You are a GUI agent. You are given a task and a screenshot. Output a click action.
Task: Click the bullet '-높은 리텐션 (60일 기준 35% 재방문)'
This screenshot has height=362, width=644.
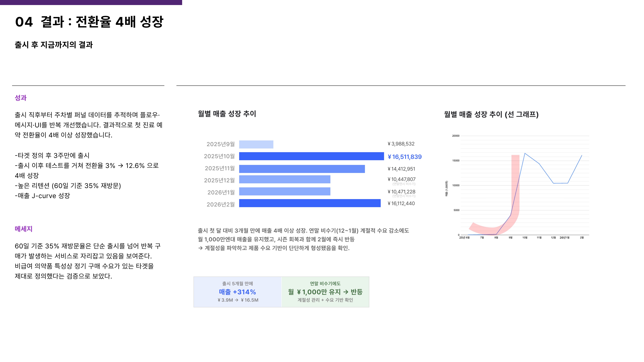pyautogui.click(x=68, y=186)
